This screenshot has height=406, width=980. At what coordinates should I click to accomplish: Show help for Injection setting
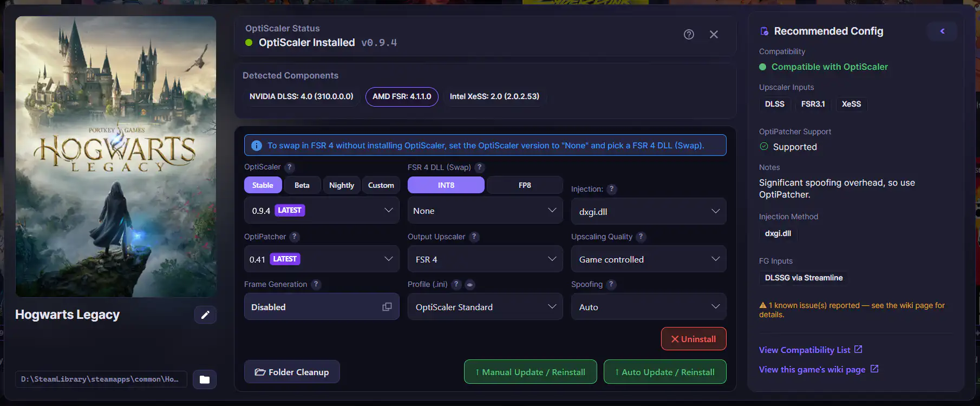tap(611, 189)
